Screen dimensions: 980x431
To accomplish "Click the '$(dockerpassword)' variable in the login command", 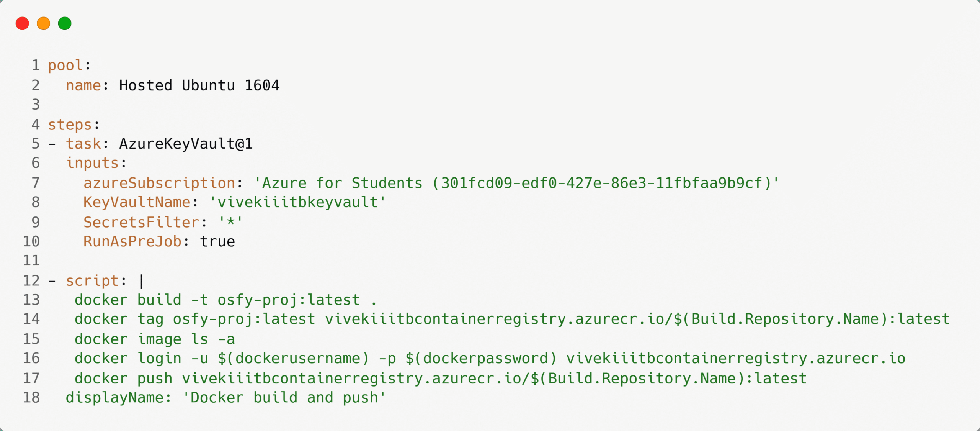I will tap(481, 358).
